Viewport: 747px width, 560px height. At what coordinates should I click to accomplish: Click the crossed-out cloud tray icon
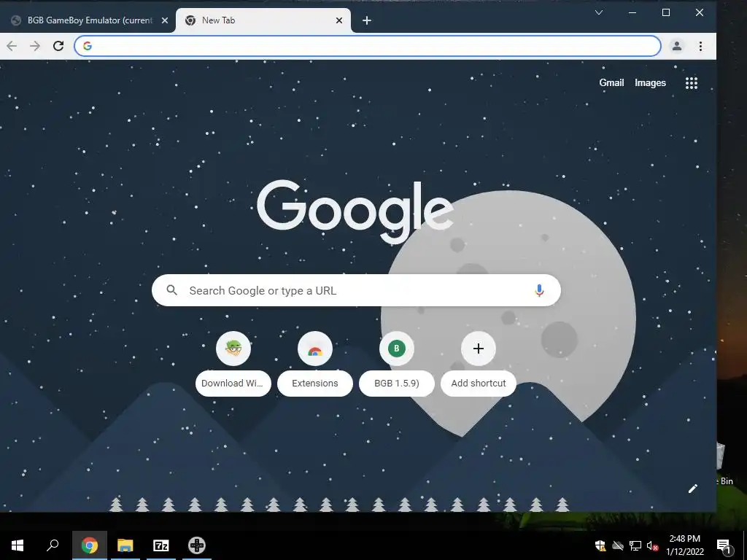coord(617,545)
